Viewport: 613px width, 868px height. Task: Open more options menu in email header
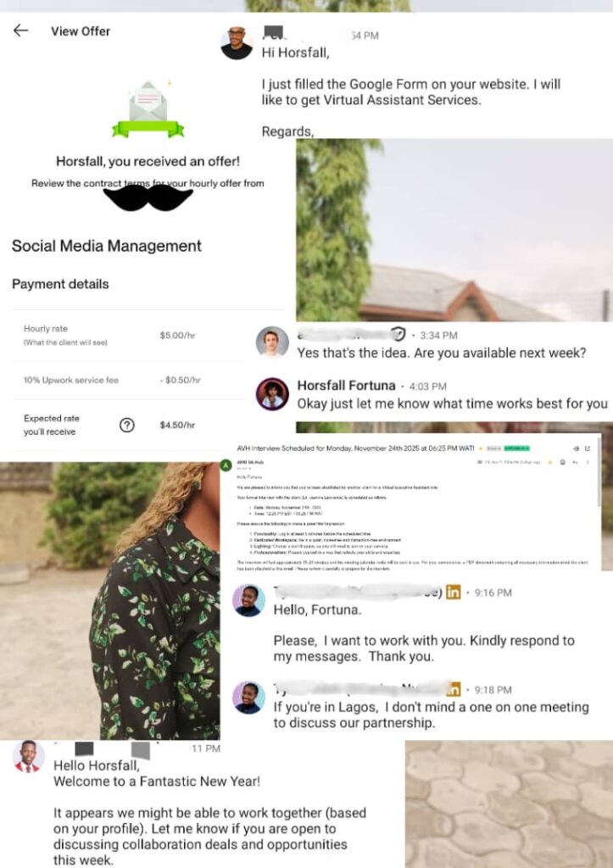[588, 462]
